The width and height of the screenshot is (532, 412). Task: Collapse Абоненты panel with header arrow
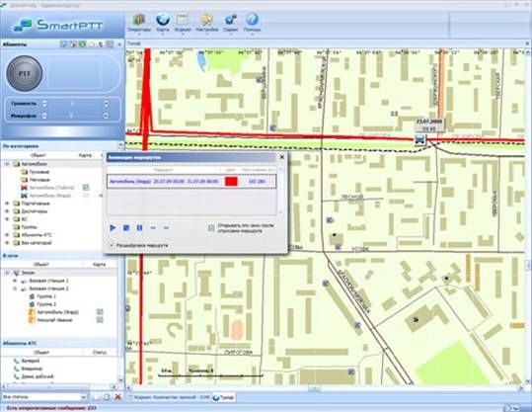[x=119, y=44]
